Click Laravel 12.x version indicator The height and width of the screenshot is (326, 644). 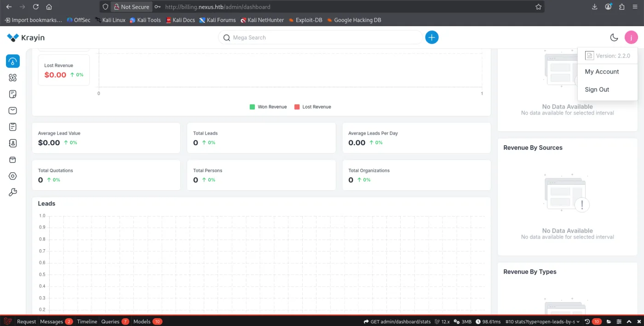click(442, 321)
